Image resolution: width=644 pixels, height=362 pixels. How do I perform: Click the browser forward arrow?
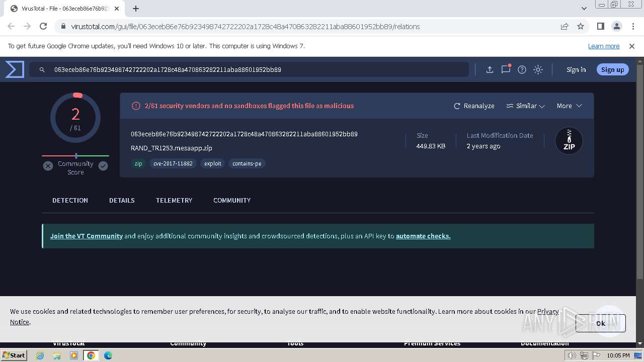pyautogui.click(x=27, y=26)
